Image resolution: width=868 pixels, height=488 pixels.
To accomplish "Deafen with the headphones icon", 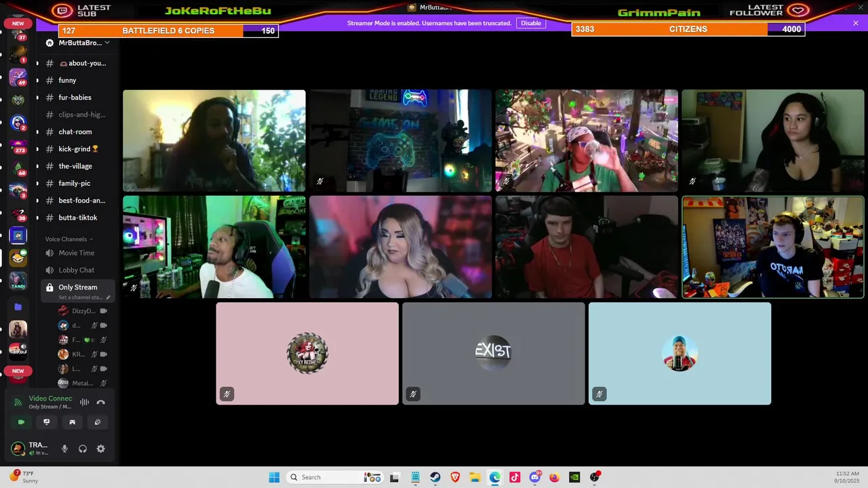I will pos(83,449).
